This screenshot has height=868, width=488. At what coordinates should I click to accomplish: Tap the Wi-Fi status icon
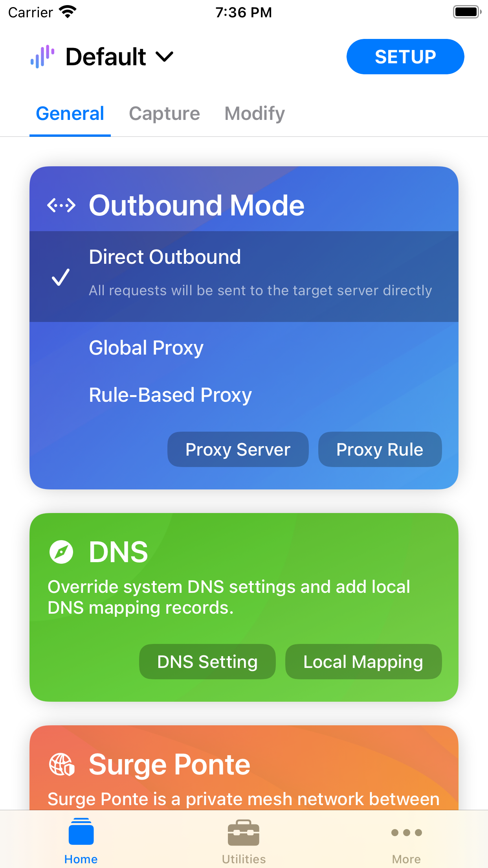[x=68, y=12]
